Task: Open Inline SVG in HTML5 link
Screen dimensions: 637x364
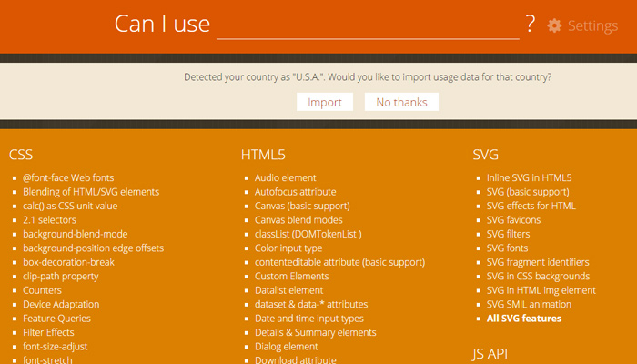Action: click(530, 177)
